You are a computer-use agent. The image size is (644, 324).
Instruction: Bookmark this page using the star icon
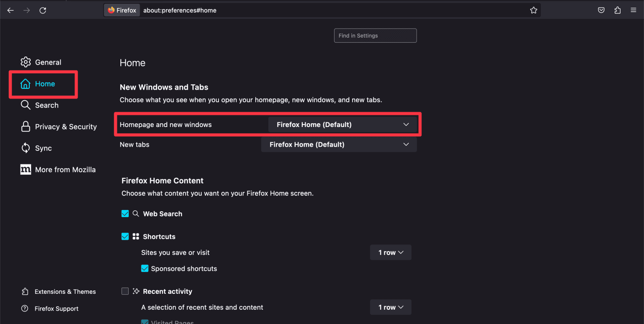click(533, 10)
